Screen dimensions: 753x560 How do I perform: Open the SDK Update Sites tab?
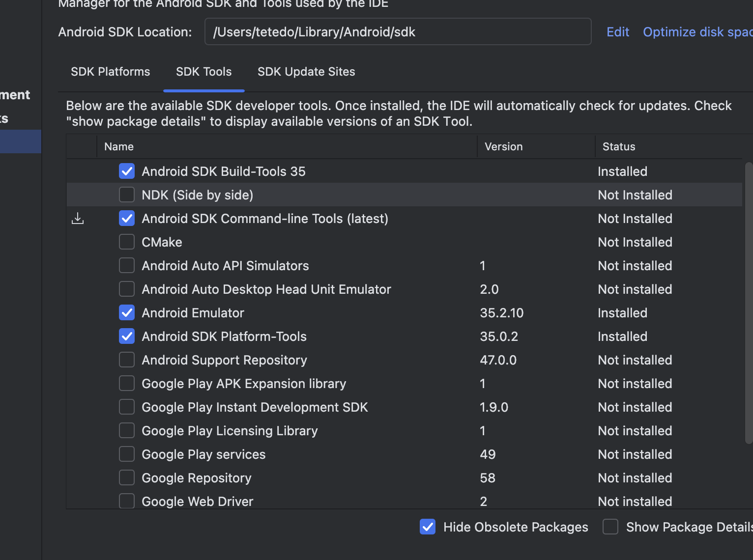click(x=306, y=72)
